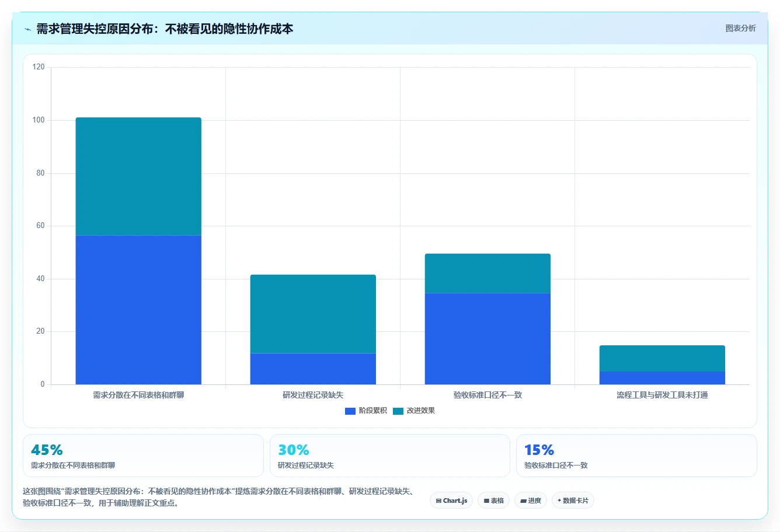
Task: Click the description paragraph starting 这张图围绕
Action: [x=219, y=497]
